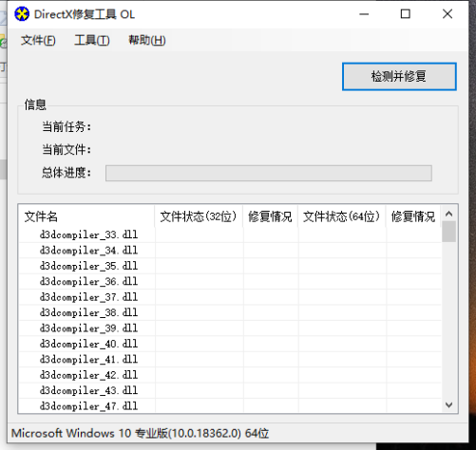The width and height of the screenshot is (476, 450).
Task: Click the file list scrollbar thumb
Action: coord(448,232)
